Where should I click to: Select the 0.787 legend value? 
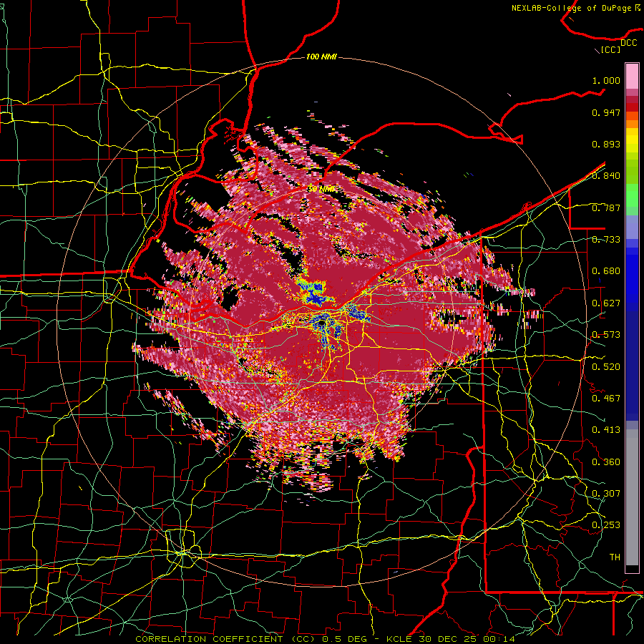tap(606, 208)
